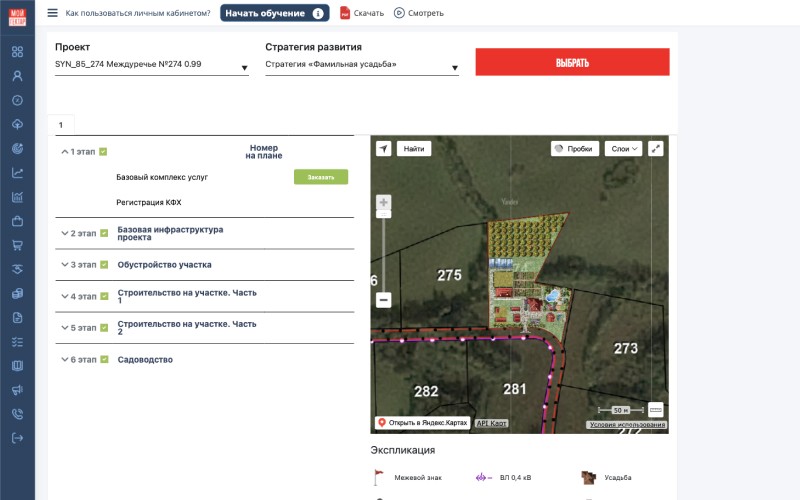The width and height of the screenshot is (800, 500).
Task: Uncheck the 6 этап checkbox
Action: (104, 359)
